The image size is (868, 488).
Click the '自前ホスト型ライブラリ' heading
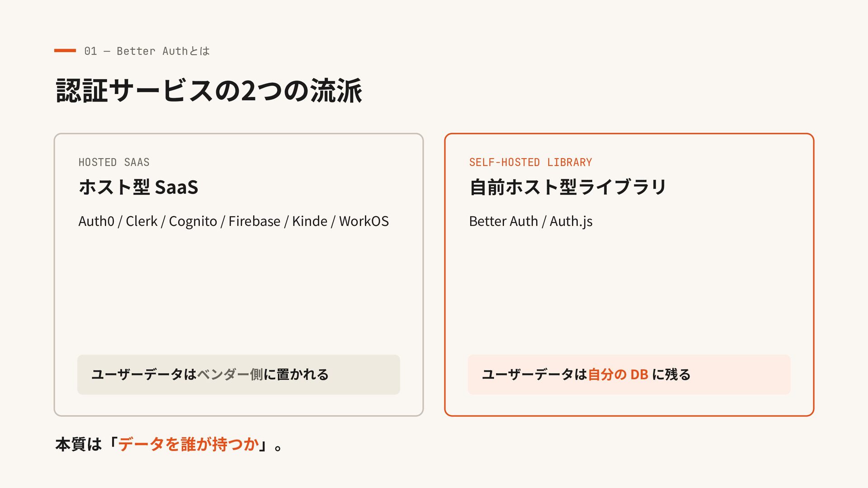tap(568, 187)
